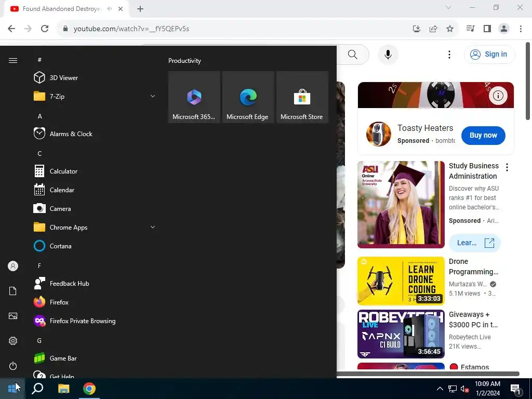
Task: Open Pictures from Start sidebar
Action: 13,316
